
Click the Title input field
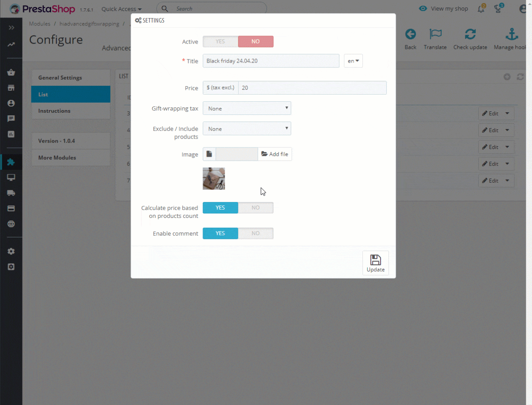tap(271, 61)
